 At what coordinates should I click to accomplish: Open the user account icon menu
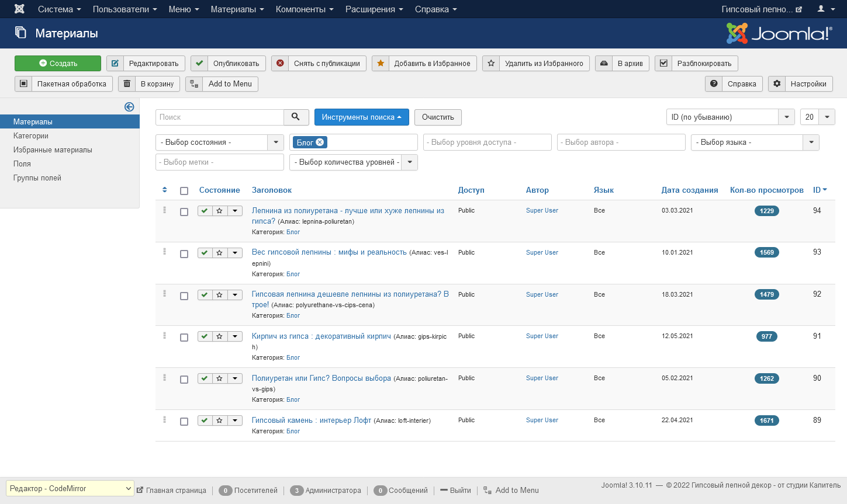click(825, 9)
